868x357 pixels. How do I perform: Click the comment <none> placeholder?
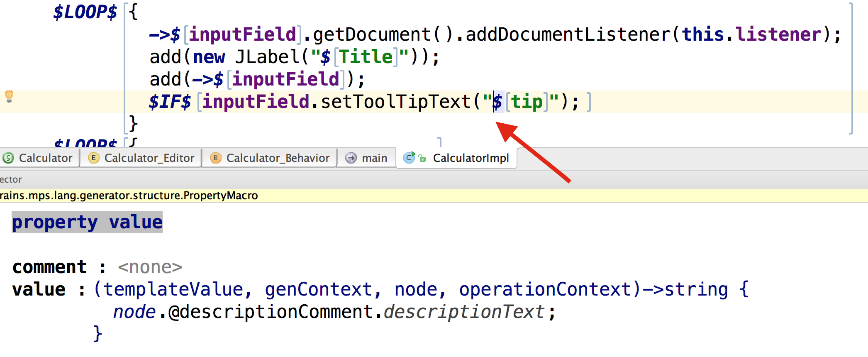coord(150,267)
